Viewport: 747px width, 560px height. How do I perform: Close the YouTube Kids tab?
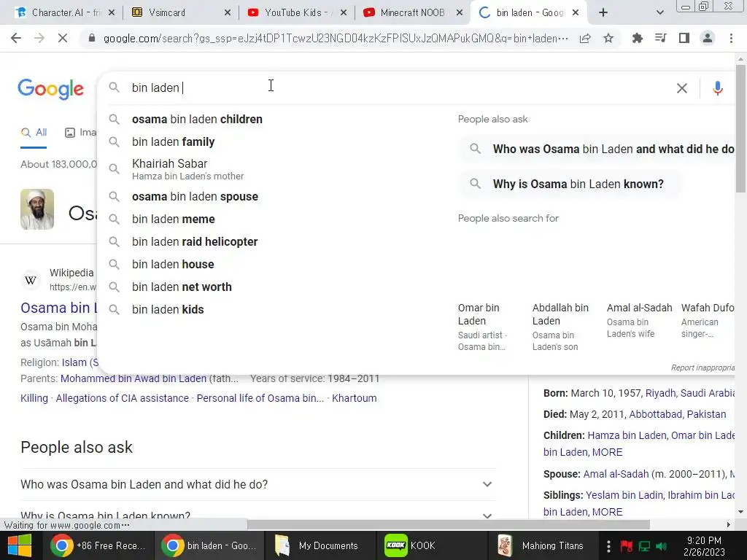click(x=344, y=13)
